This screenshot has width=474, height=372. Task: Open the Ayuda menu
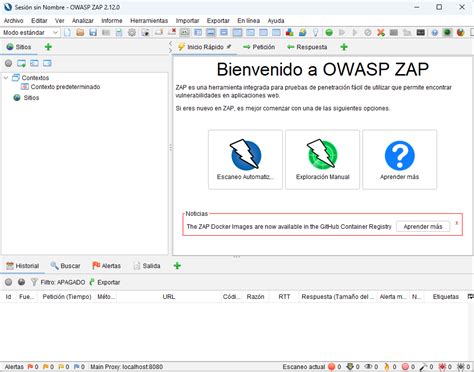click(276, 21)
